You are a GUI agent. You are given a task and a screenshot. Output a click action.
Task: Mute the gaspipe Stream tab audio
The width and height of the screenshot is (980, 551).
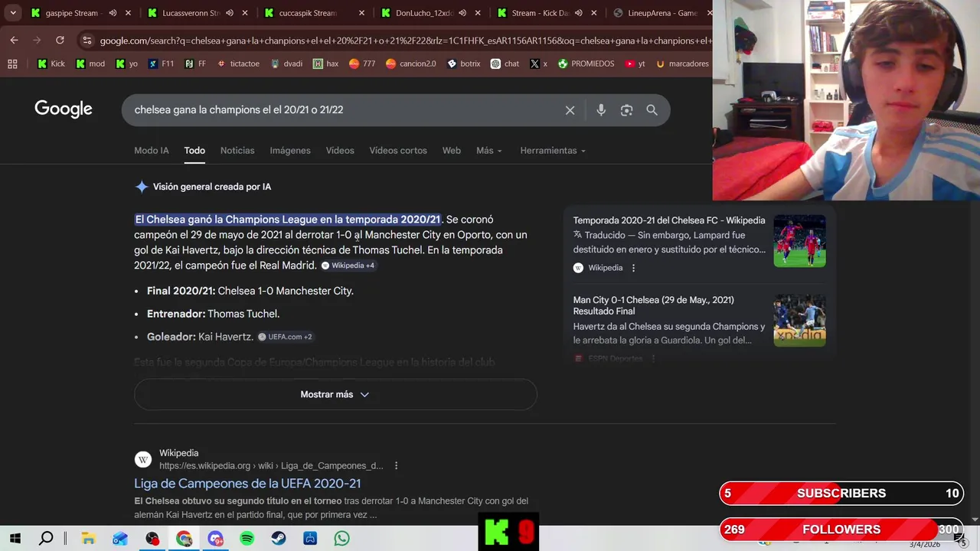click(x=113, y=13)
